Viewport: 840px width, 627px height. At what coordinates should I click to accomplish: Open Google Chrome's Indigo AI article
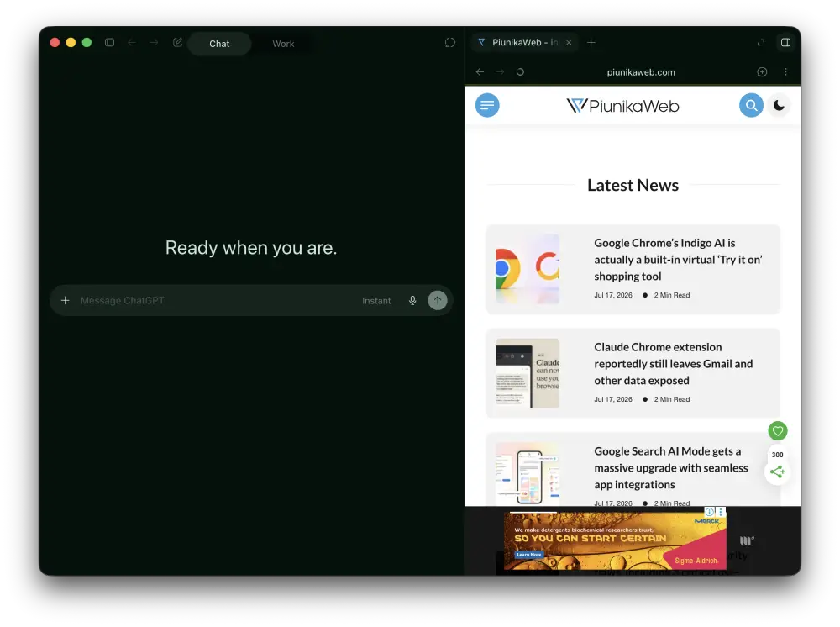click(678, 260)
